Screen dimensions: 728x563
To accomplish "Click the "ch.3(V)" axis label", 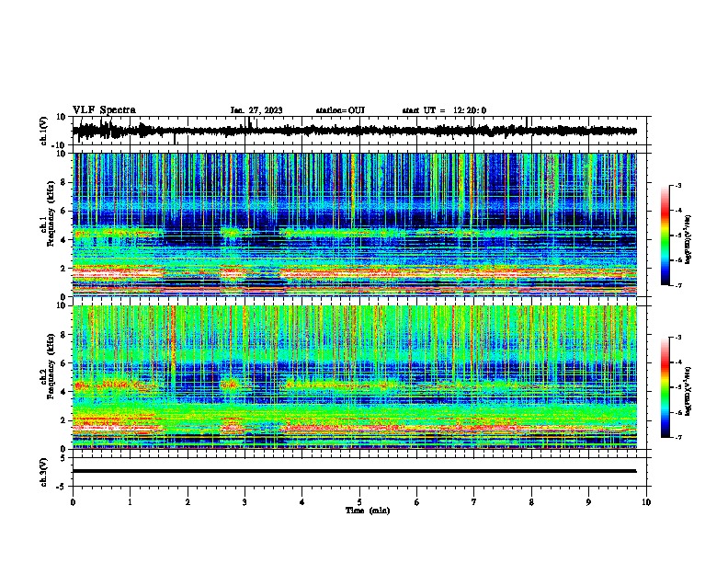I will [44, 472].
